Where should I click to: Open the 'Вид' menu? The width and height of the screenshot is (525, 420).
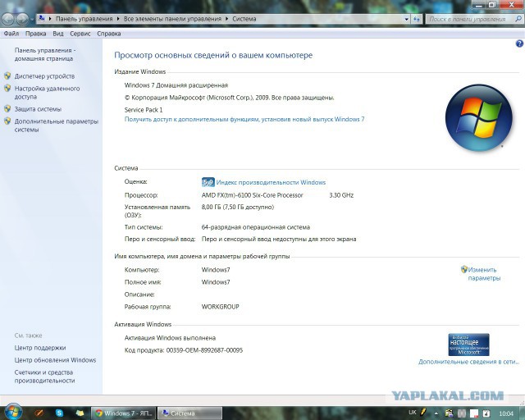(58, 34)
